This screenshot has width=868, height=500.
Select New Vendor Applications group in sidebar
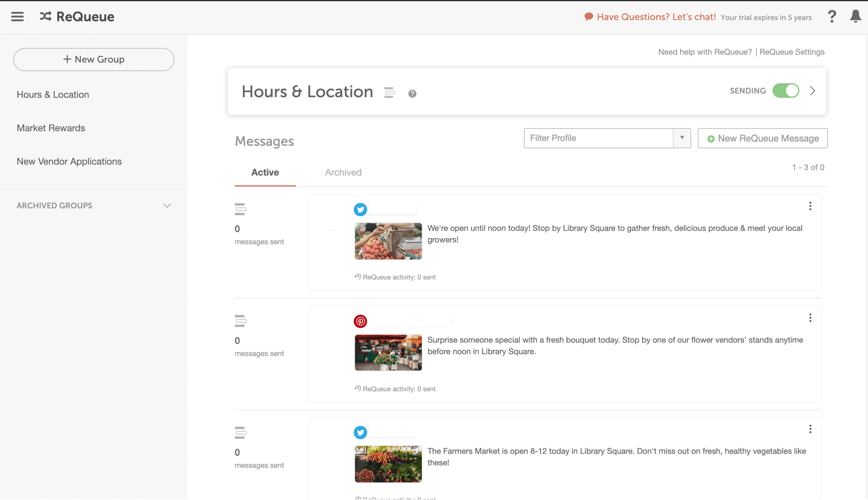point(69,161)
